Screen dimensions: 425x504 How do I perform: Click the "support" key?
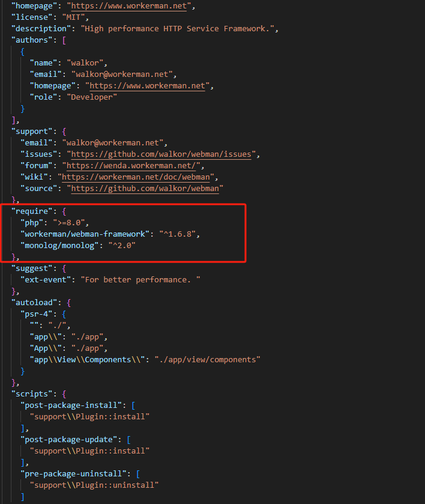click(32, 132)
